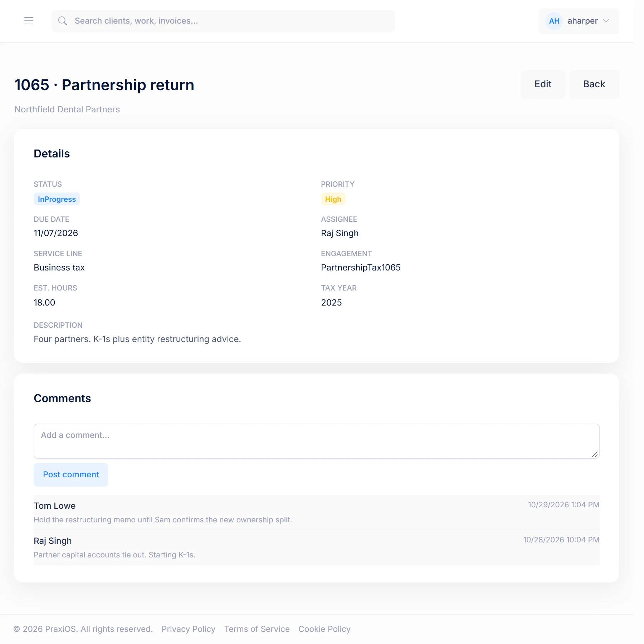Select the due date 11/07/2026

click(x=56, y=233)
